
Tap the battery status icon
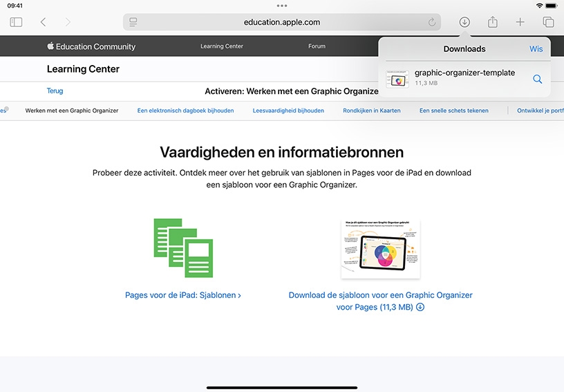pos(552,6)
